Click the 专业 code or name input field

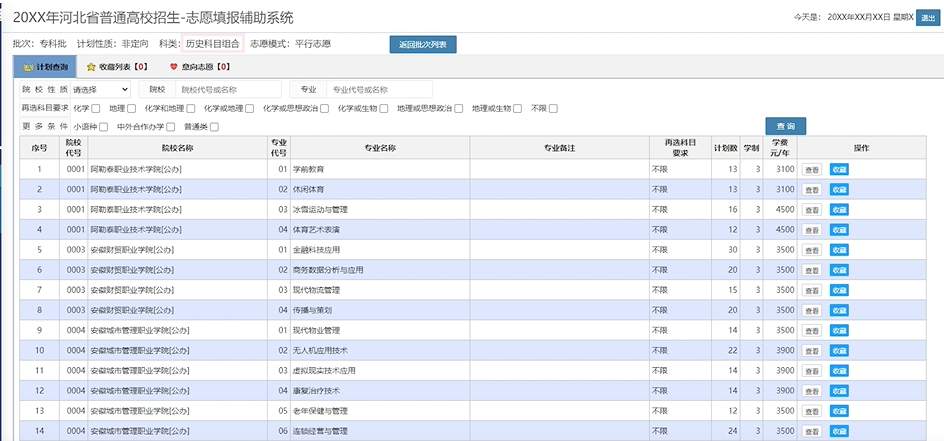(373, 89)
